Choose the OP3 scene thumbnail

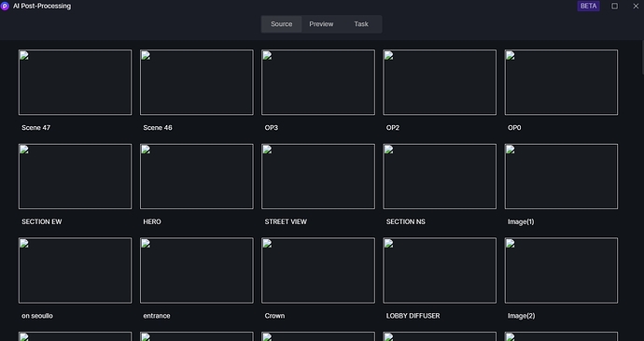click(318, 82)
